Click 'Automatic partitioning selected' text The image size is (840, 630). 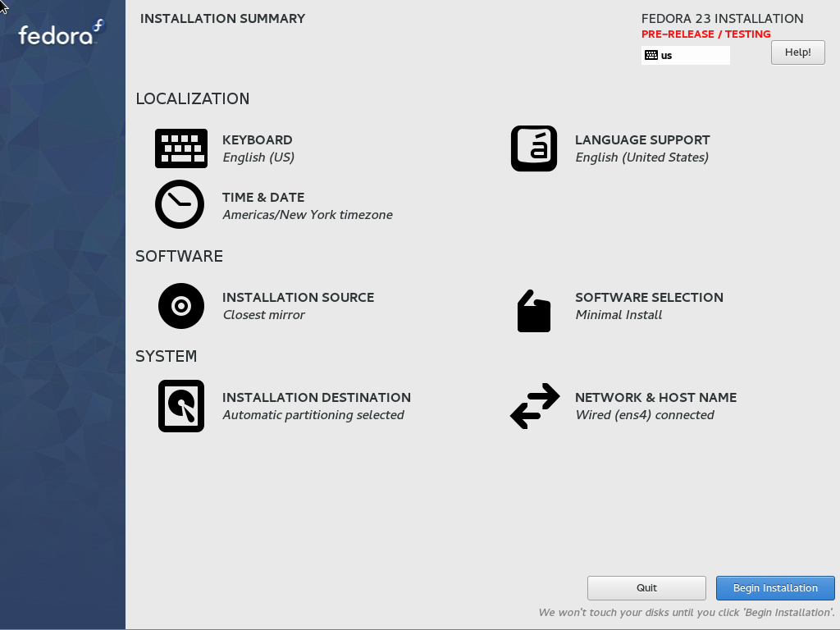point(313,415)
